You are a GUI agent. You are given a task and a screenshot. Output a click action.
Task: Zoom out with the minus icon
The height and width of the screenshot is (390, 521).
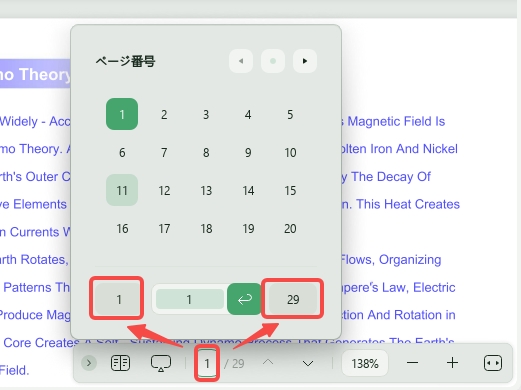click(x=413, y=363)
